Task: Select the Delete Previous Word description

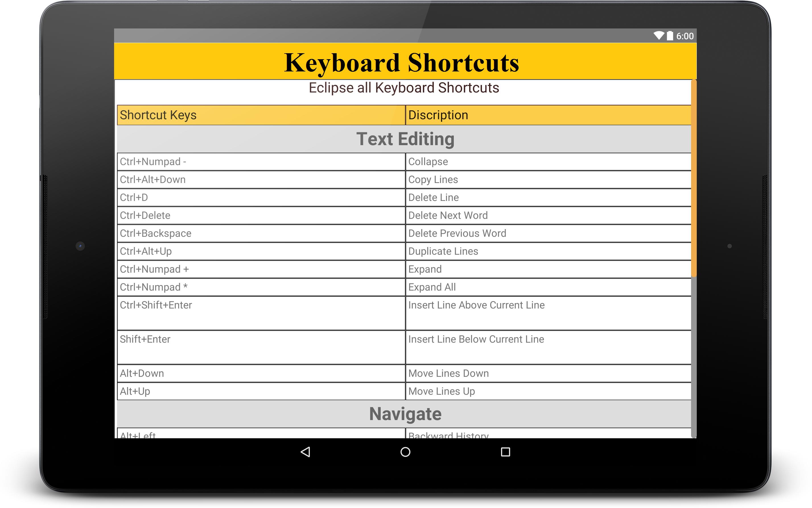Action: [548, 233]
